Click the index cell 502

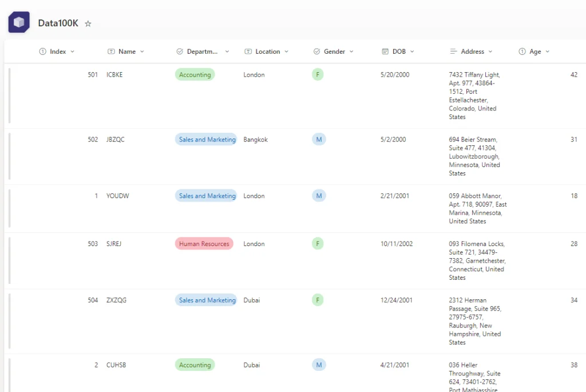(93, 140)
